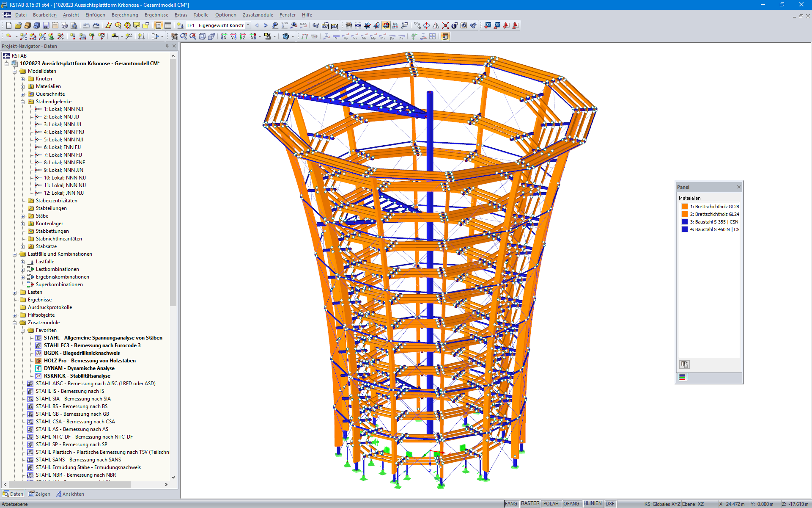Viewport: 812px width, 508px height.
Task: Toggle FANG snap in status bar
Action: (511, 504)
